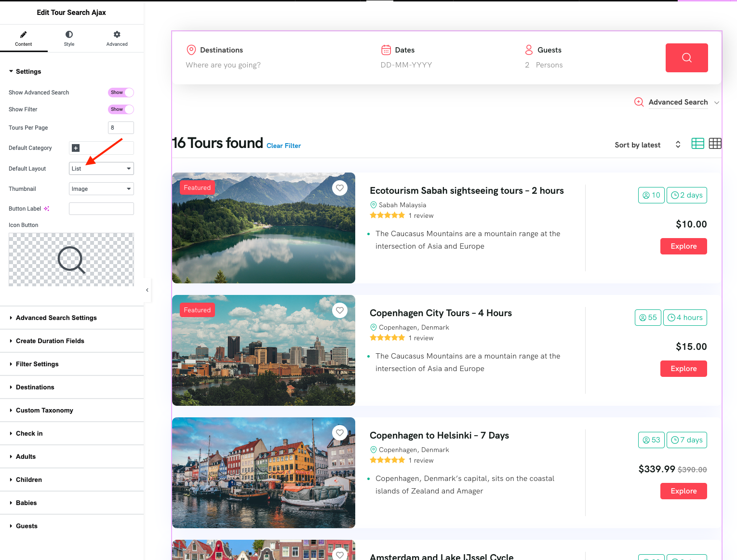Click the '10' people badge on Sabah tour
737x560 pixels.
click(651, 195)
